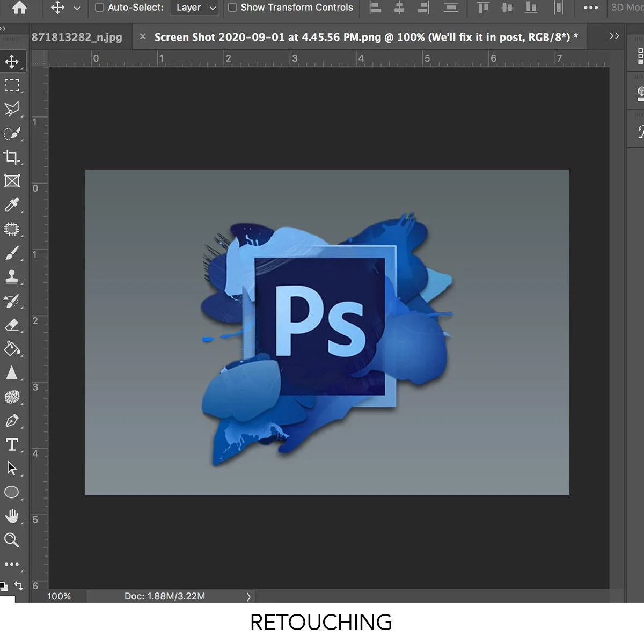Click the Doc: 1.88M/3.22M status text

(x=165, y=596)
